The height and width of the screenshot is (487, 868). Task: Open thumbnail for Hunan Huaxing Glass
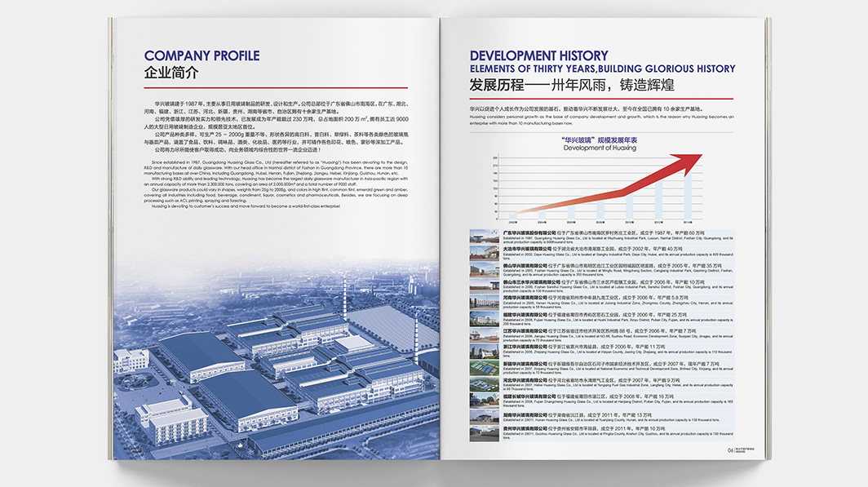point(485,417)
